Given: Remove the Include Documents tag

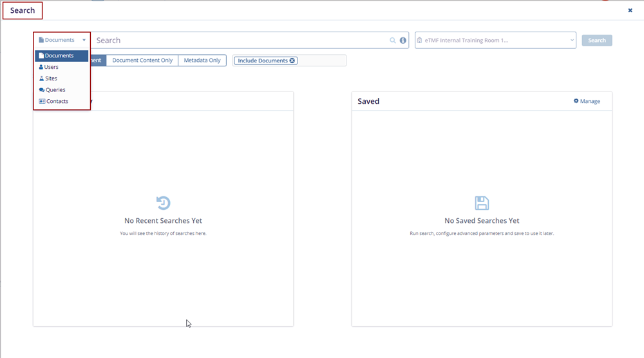Looking at the screenshot, I should click(x=292, y=61).
